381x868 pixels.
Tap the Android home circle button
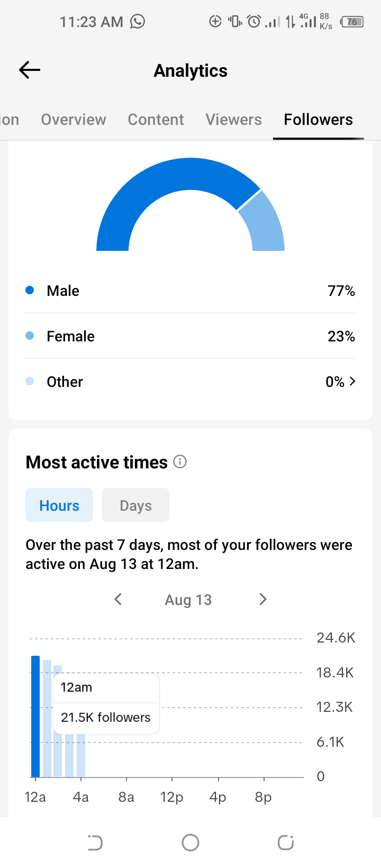(190, 843)
